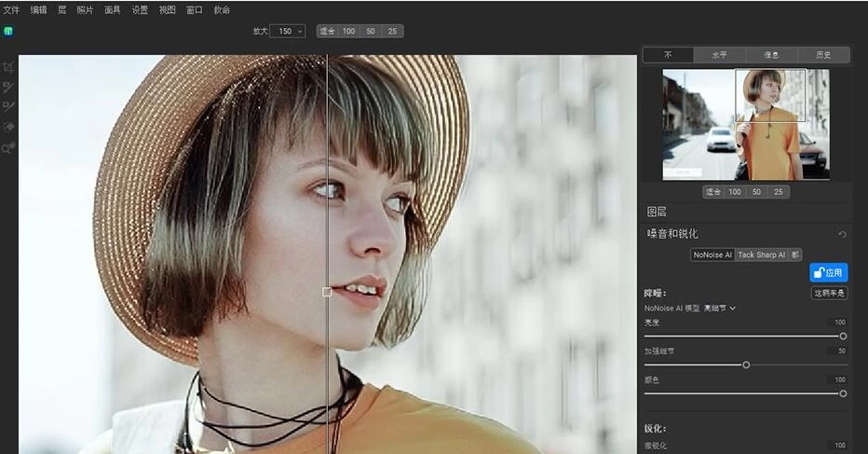Expand the 图层 panel section
This screenshot has height=454, width=868.
(x=657, y=212)
